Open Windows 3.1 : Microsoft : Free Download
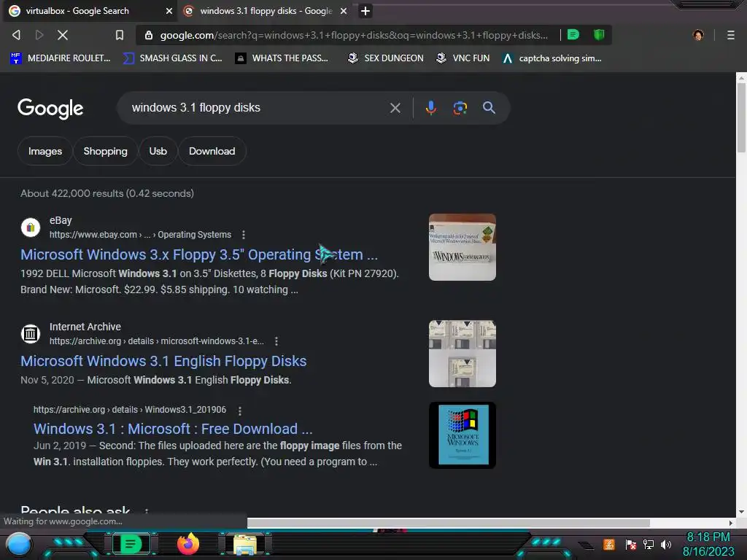This screenshot has height=560, width=747. point(173,429)
